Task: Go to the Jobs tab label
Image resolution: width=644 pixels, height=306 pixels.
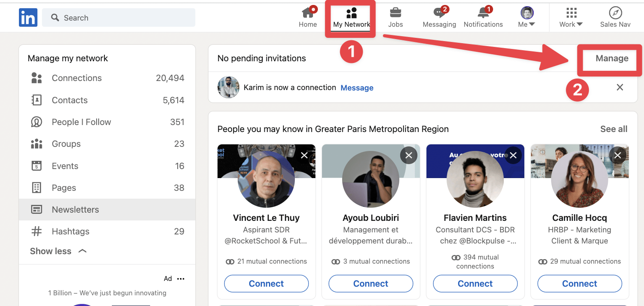Action: pos(396,24)
